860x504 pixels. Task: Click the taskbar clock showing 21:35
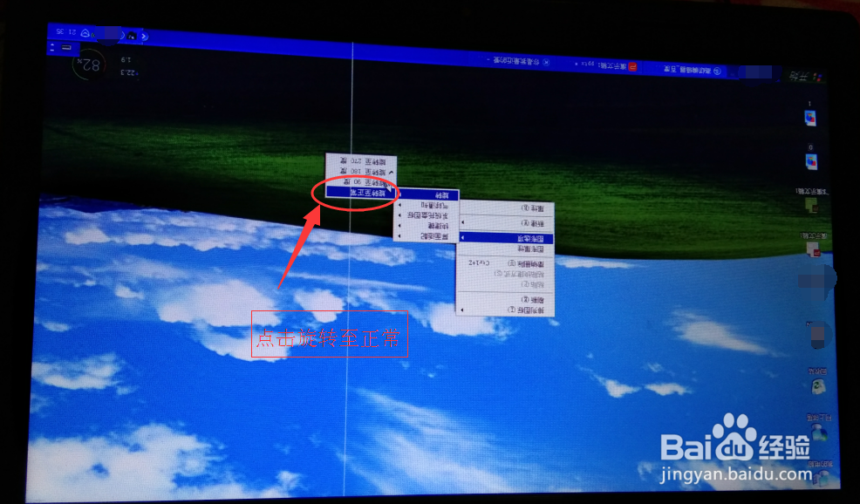click(x=66, y=32)
